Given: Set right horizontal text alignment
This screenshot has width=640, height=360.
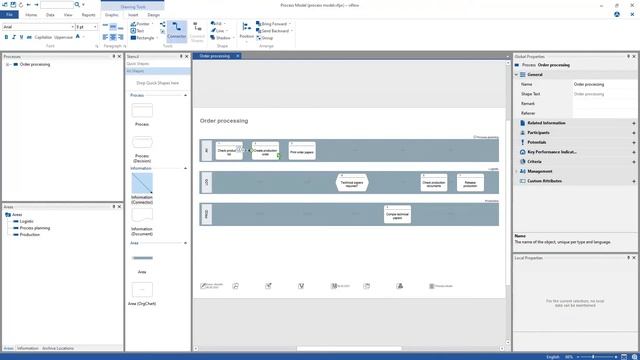Looking at the screenshot, I should 120,37.
